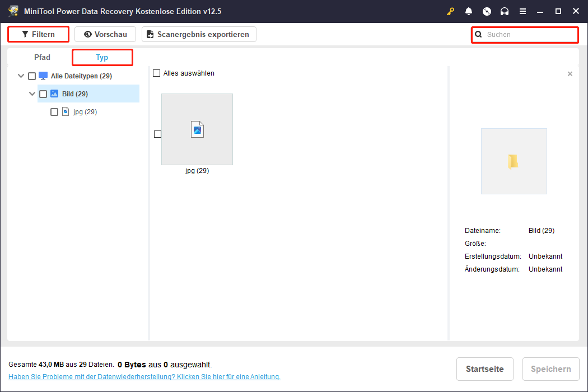Open the hamburger menu icon
The height and width of the screenshot is (392, 588).
tap(522, 11)
